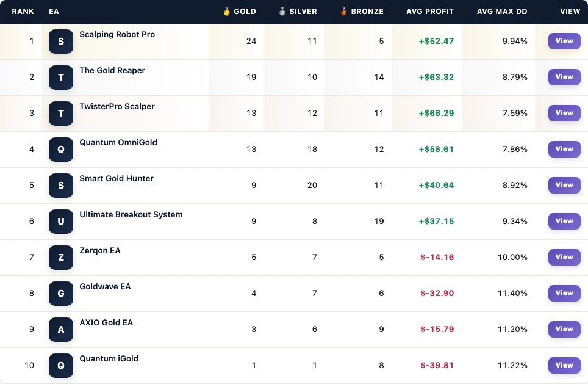Click bronze count 19 for Ultimate Breakout System
This screenshot has height=384, width=588.
379,222
